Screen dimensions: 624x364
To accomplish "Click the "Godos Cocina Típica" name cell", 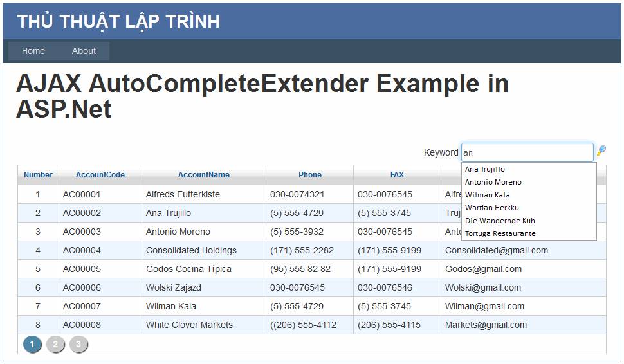I will [x=204, y=269].
